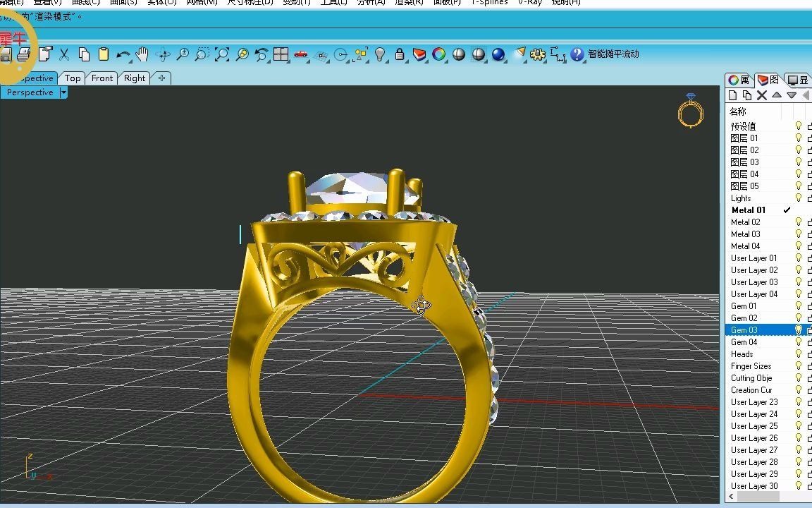The image size is (812, 508).
Task: Click the gray shaded sphere icon
Action: tap(459, 54)
